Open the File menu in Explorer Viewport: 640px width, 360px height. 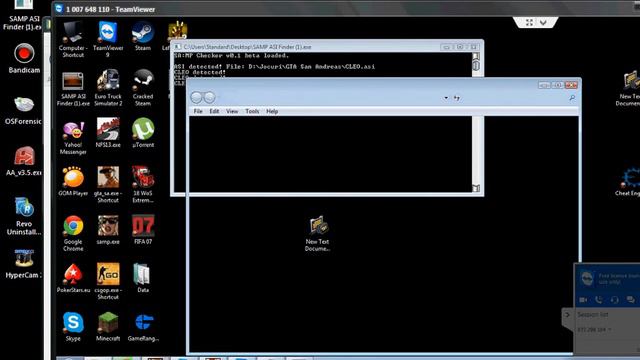tap(198, 111)
